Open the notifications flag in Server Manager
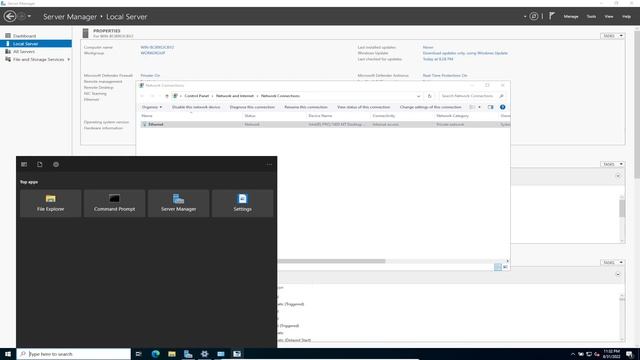 pyautogui.click(x=552, y=16)
